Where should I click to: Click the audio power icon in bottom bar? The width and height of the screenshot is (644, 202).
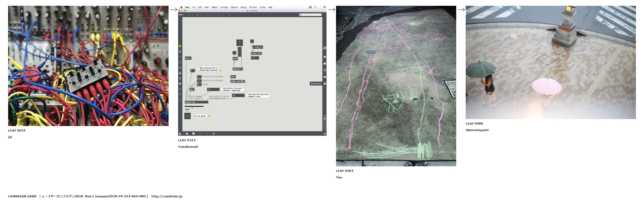(x=324, y=134)
